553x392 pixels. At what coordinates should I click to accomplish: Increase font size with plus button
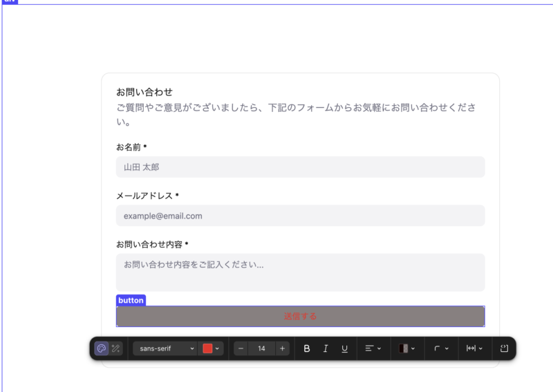(282, 348)
